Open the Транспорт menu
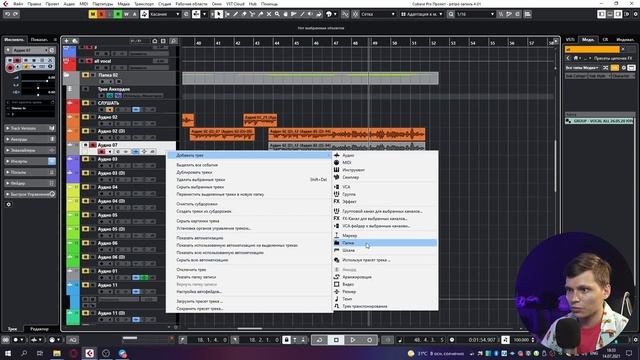 coord(144,4)
